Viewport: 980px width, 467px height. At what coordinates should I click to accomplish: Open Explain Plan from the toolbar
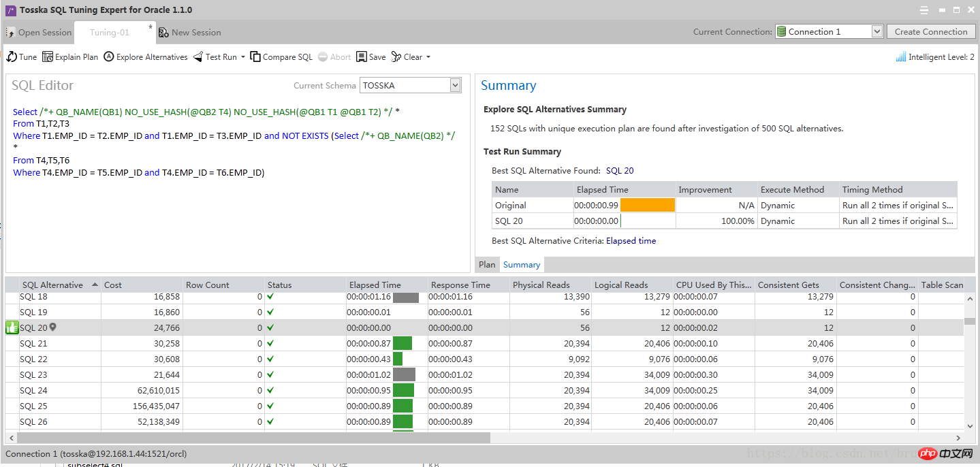coord(48,57)
